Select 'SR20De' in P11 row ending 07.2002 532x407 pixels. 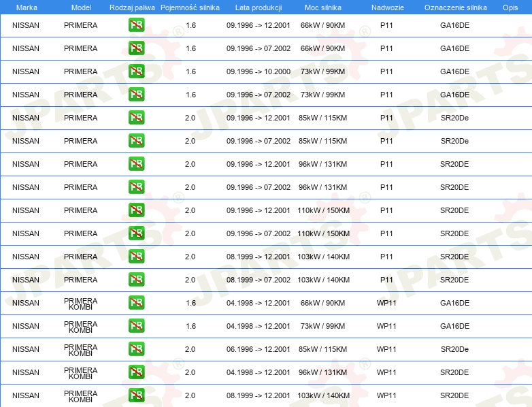[x=454, y=141]
